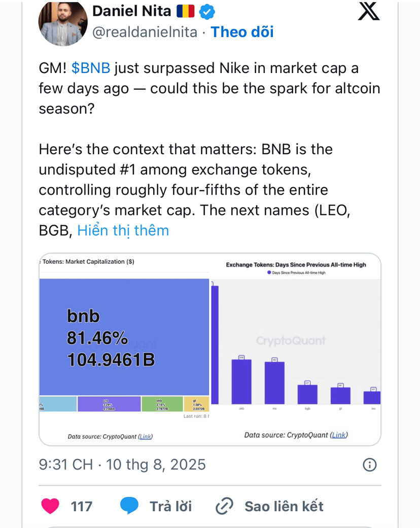Click Trả lời reply button
Viewport: 420px width, 528px height.
170,506
